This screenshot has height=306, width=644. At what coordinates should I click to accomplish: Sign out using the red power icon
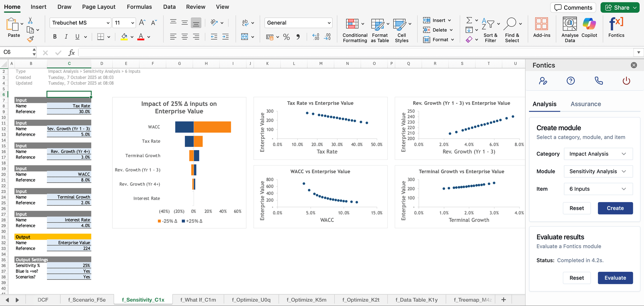pyautogui.click(x=626, y=80)
